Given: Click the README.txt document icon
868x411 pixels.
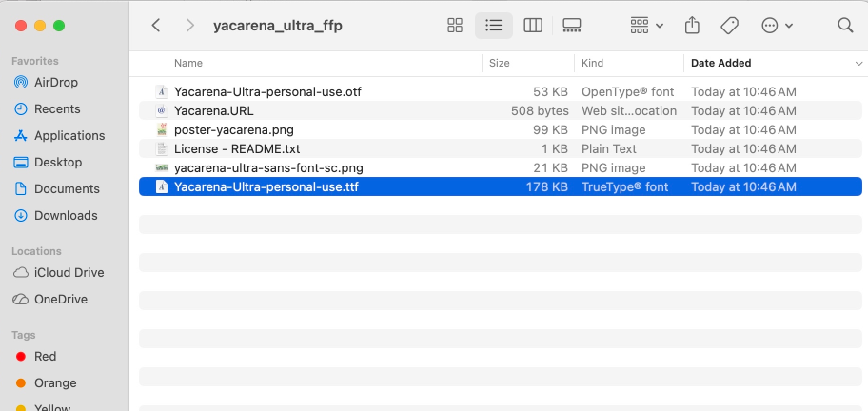Looking at the screenshot, I should (x=161, y=148).
